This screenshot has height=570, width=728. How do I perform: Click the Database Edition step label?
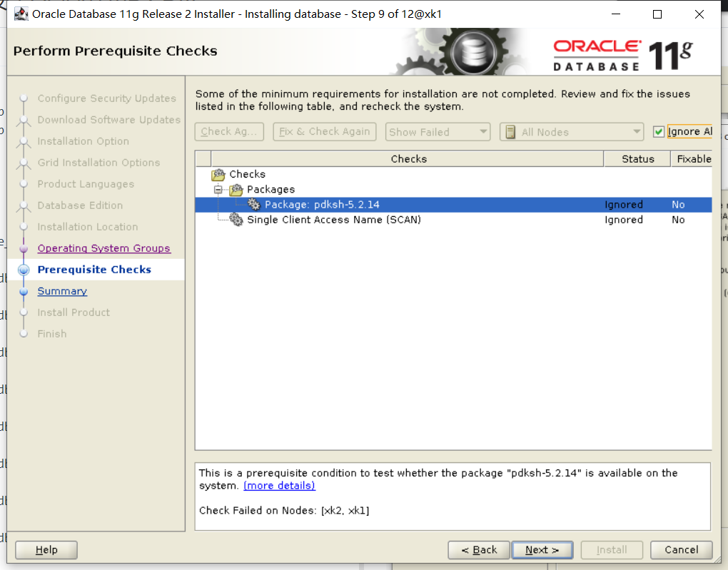(81, 205)
